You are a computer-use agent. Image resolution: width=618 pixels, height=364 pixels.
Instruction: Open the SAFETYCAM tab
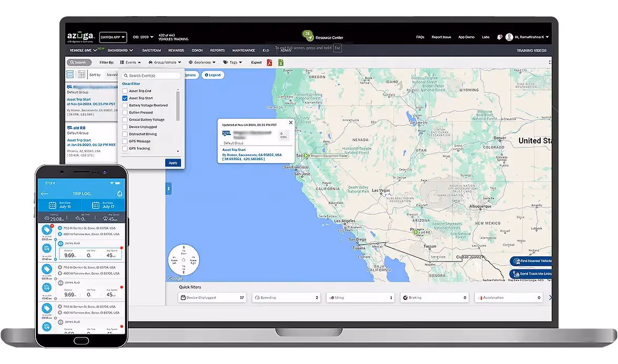point(151,50)
